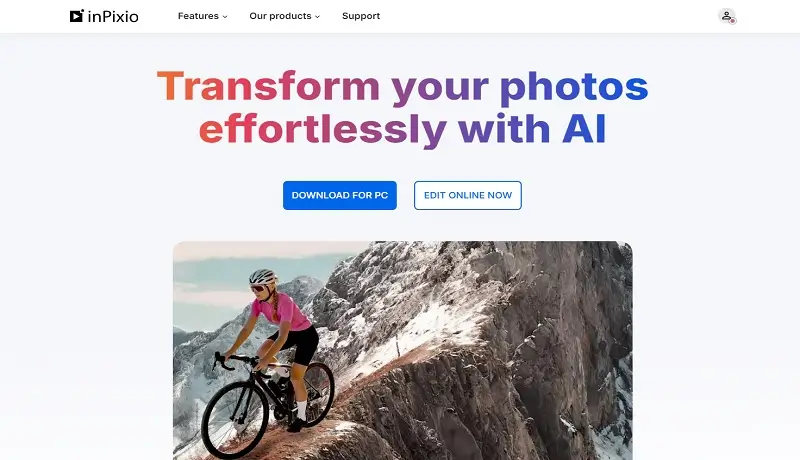Image resolution: width=800 pixels, height=460 pixels.
Task: Open the Features menu
Action: coord(203,16)
